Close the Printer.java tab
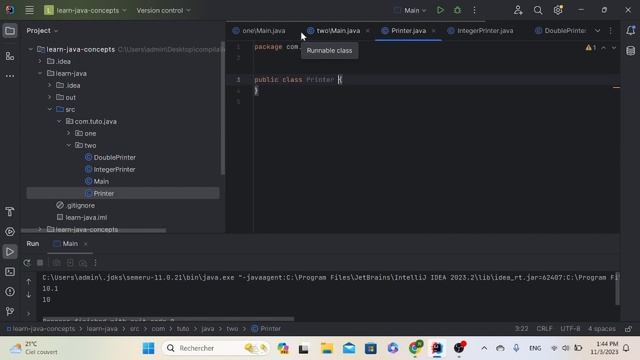The height and width of the screenshot is (360, 640). coord(433,31)
